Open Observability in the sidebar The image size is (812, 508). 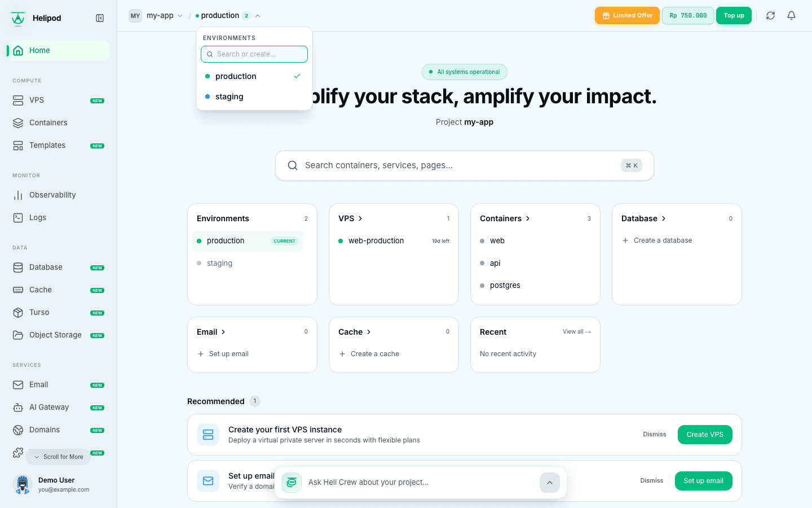(x=59, y=195)
